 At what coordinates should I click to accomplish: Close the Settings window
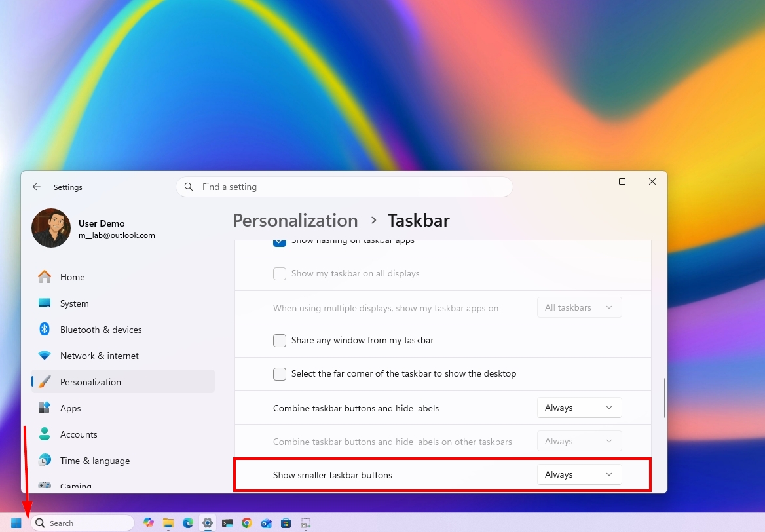point(652,181)
